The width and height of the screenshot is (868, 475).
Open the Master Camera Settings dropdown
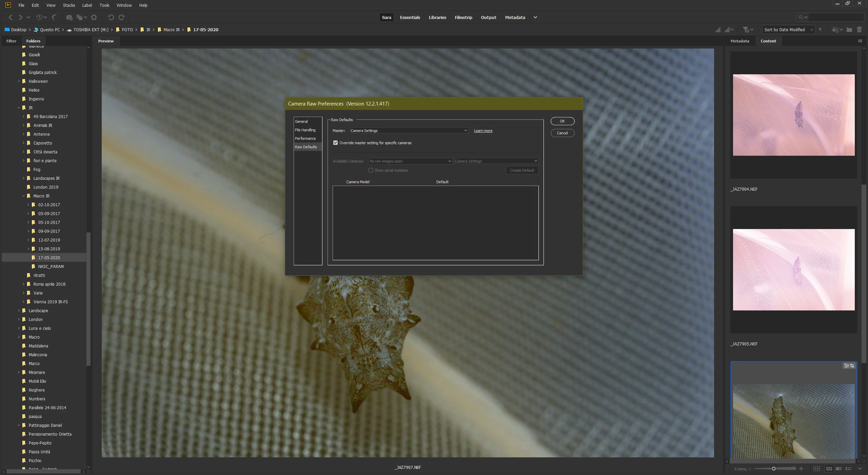coord(409,131)
